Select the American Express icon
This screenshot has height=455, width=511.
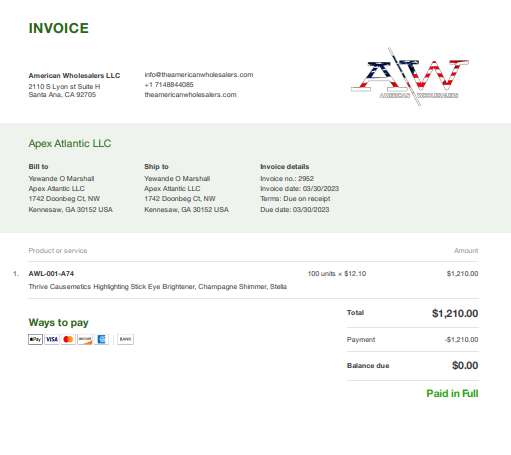pos(101,339)
